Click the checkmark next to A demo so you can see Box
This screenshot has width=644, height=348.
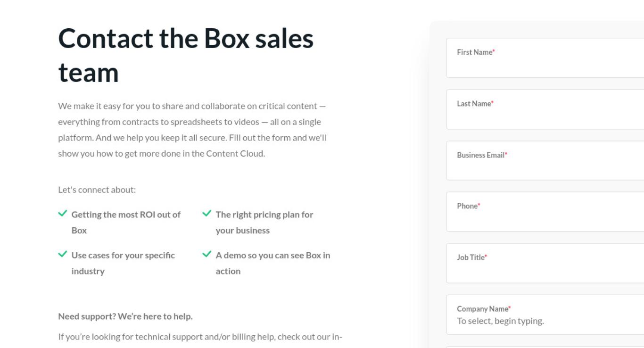(206, 254)
